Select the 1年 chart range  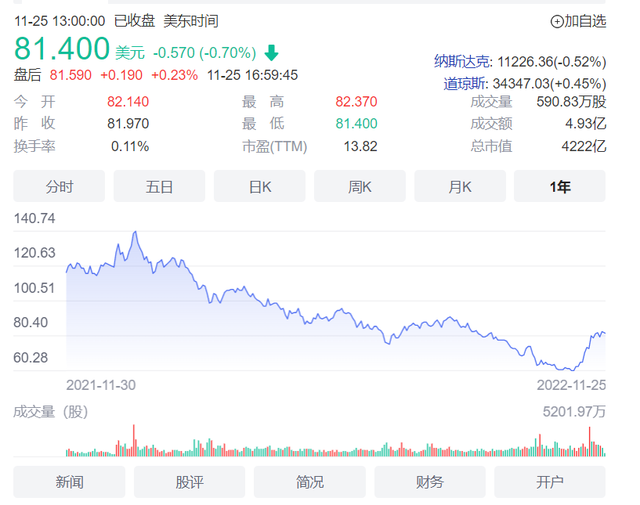click(559, 186)
